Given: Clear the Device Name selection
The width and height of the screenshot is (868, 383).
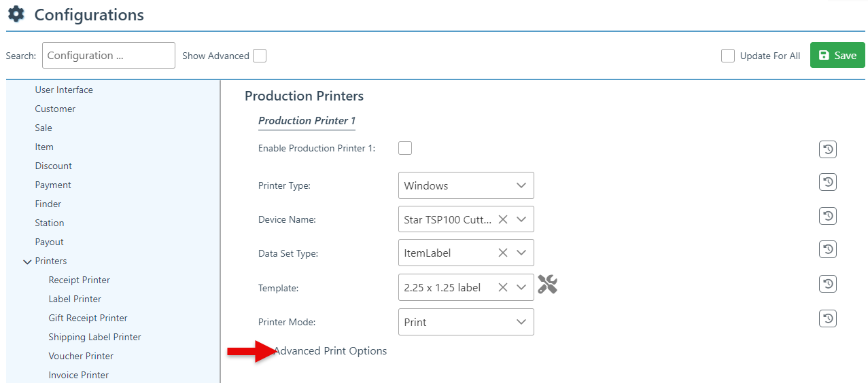Looking at the screenshot, I should (503, 219).
